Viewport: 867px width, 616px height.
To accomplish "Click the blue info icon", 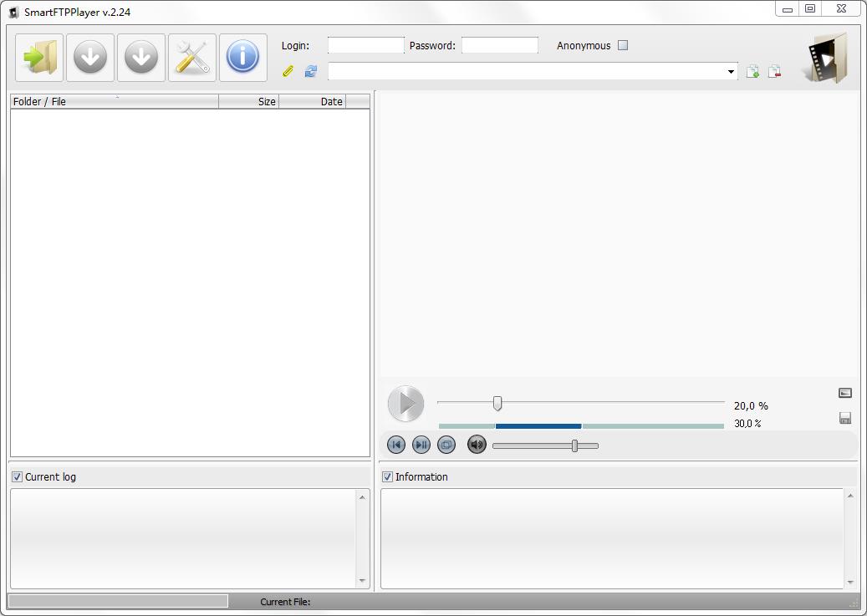I will point(242,58).
